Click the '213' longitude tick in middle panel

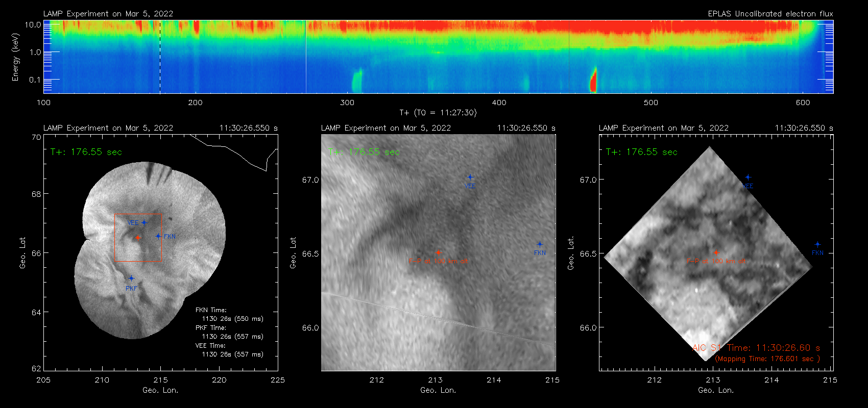[x=435, y=380]
